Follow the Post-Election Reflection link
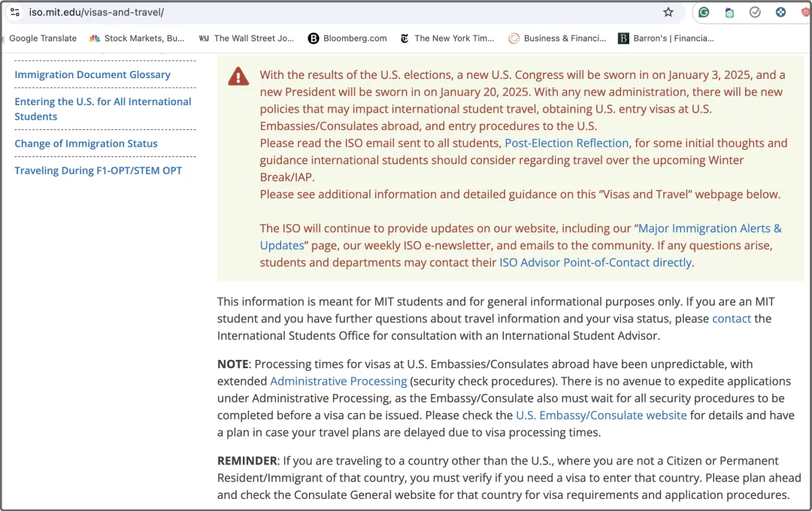The width and height of the screenshot is (812, 511). point(567,143)
